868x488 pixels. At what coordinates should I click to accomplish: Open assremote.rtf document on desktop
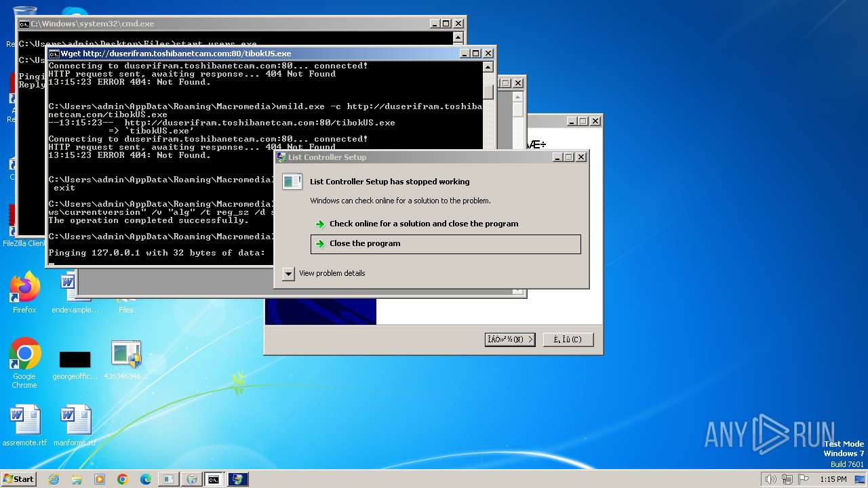pyautogui.click(x=24, y=426)
